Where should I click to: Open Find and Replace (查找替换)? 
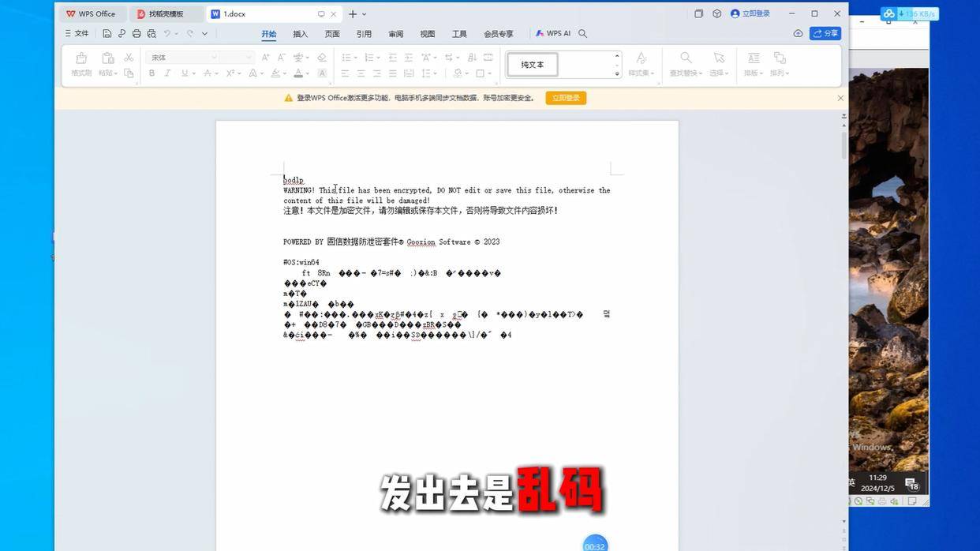click(686, 65)
